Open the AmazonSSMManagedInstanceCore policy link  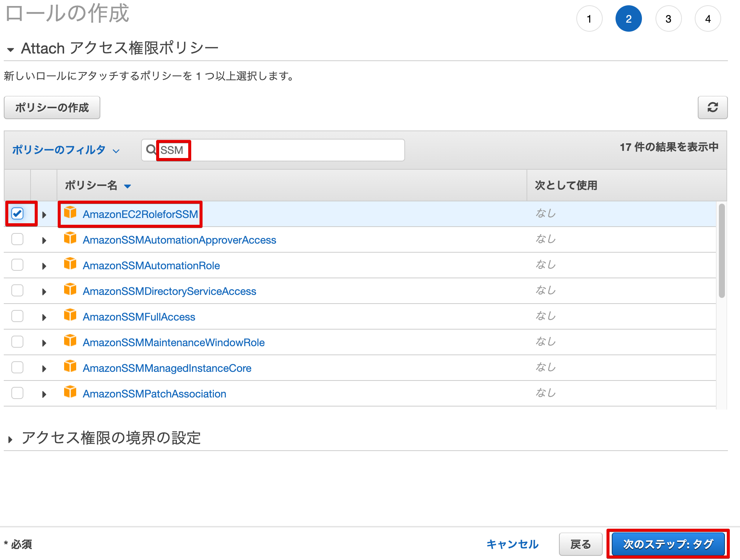167,368
